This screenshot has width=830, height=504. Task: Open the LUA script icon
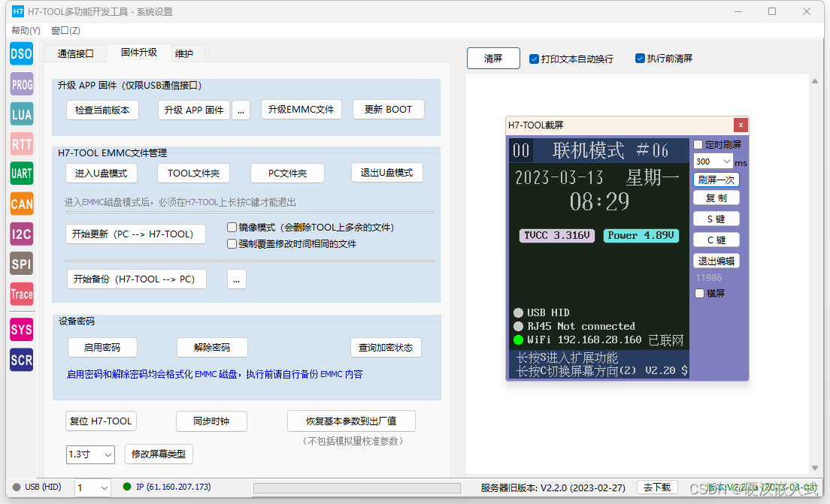(x=21, y=114)
